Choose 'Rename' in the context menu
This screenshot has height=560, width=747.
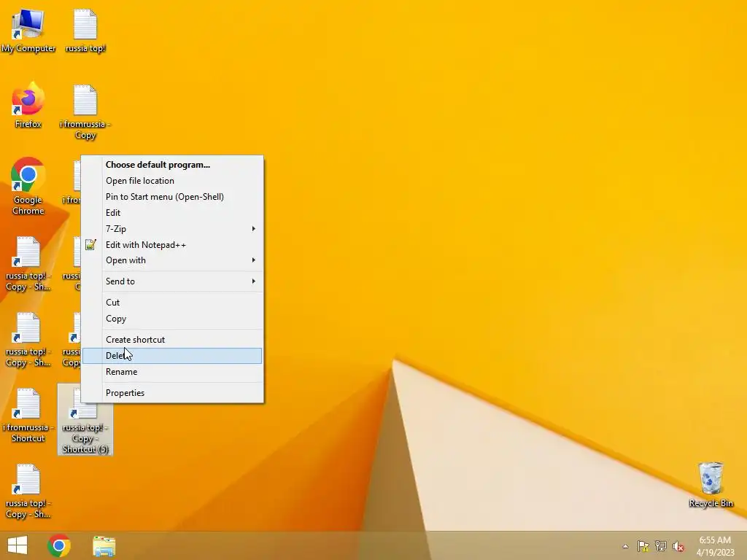[x=172, y=372]
